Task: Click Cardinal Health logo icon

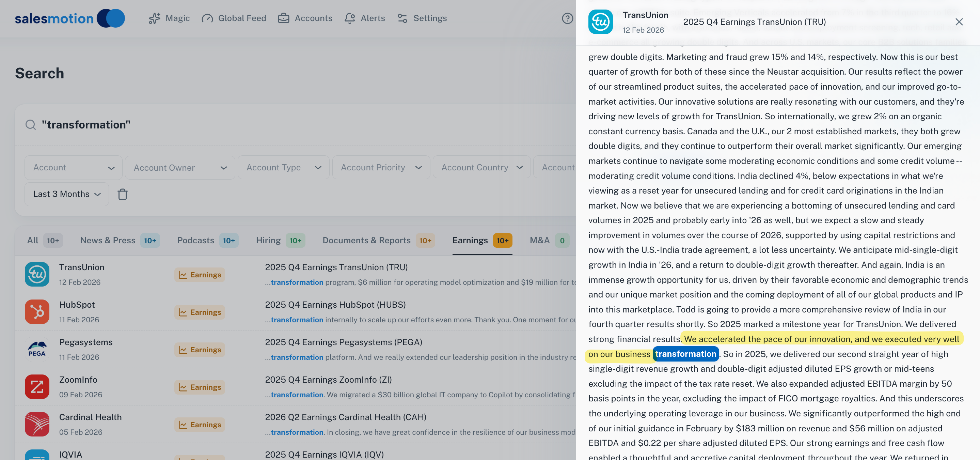Action: click(x=37, y=424)
